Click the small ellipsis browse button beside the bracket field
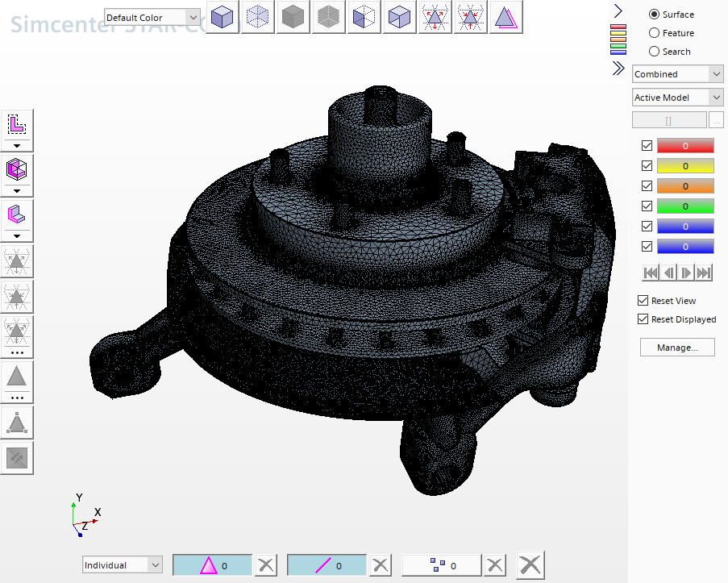The image size is (728, 583). click(717, 120)
